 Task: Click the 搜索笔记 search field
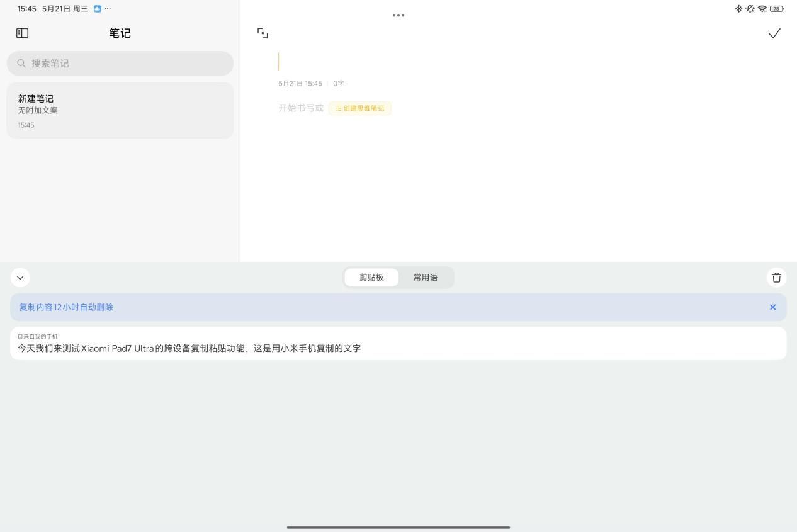click(120, 64)
